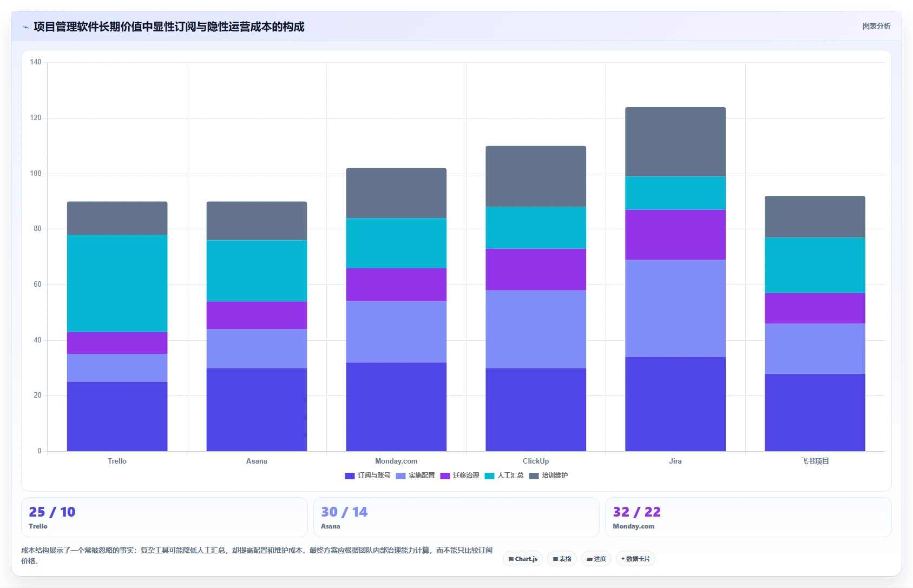Click Trello's light blue 实施配置 segment
This screenshot has width=913, height=588.
click(117, 368)
